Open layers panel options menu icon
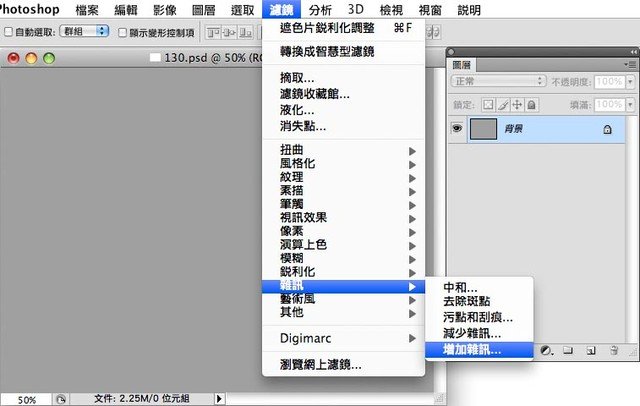This screenshot has height=406, width=640. click(631, 64)
